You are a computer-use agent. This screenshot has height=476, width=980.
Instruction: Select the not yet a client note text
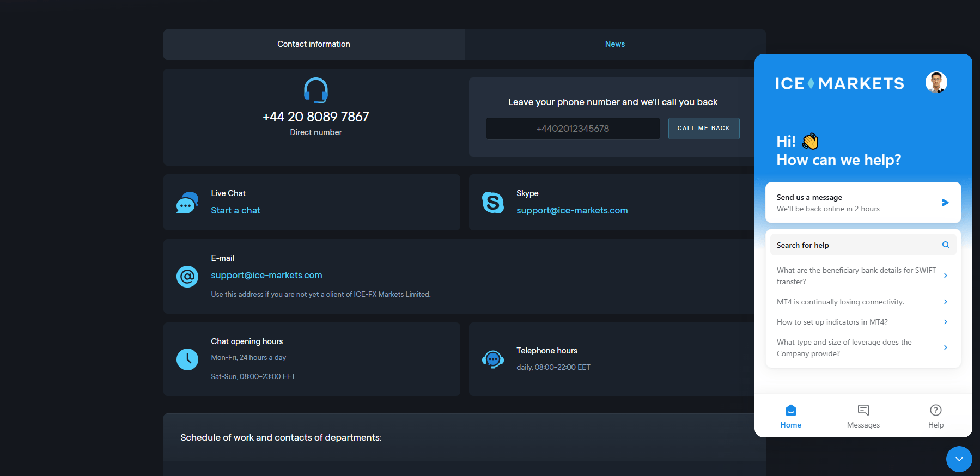[x=321, y=295]
